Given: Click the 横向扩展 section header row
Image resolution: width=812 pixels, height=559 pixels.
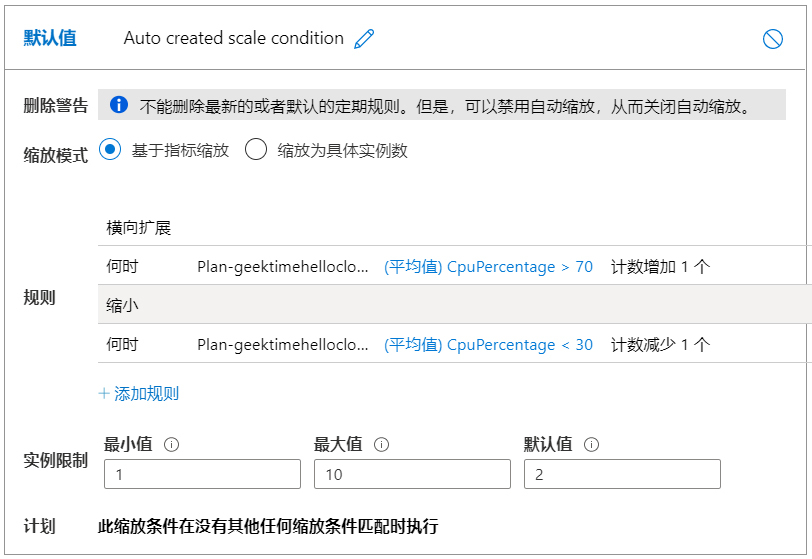Looking at the screenshot, I should [139, 227].
